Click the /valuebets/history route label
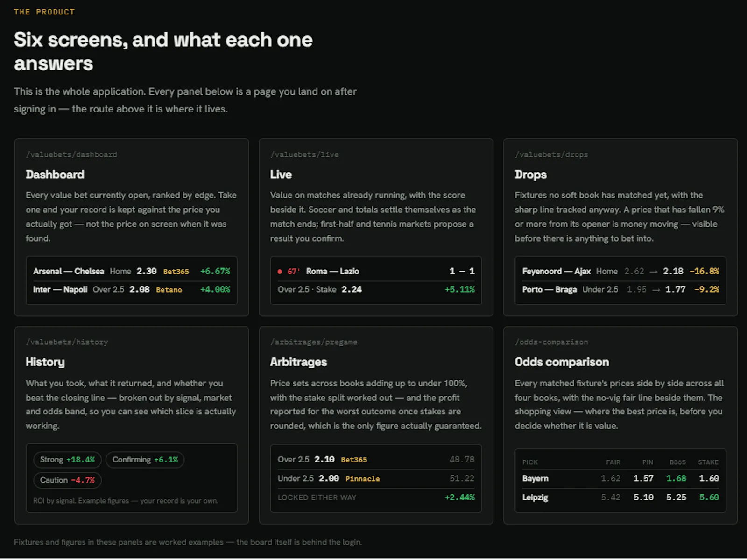Screen dimensions: 747x560 (x=67, y=342)
